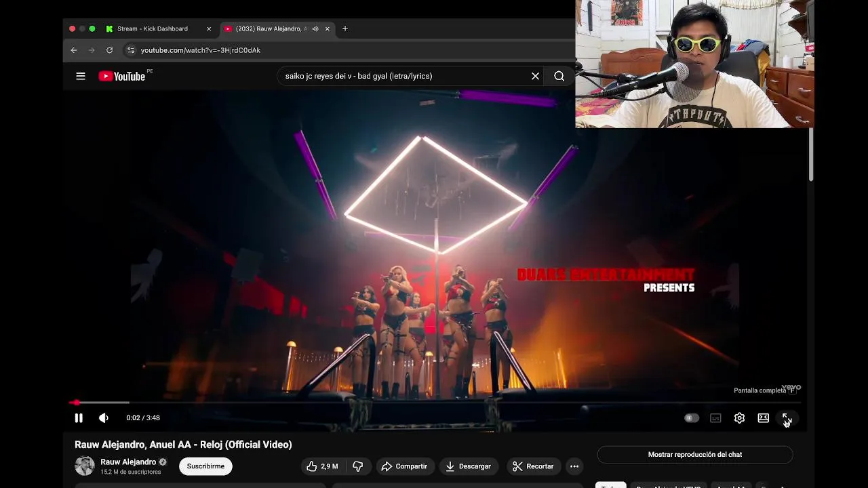Share the video with Compartir
868x488 pixels.
(x=404, y=466)
